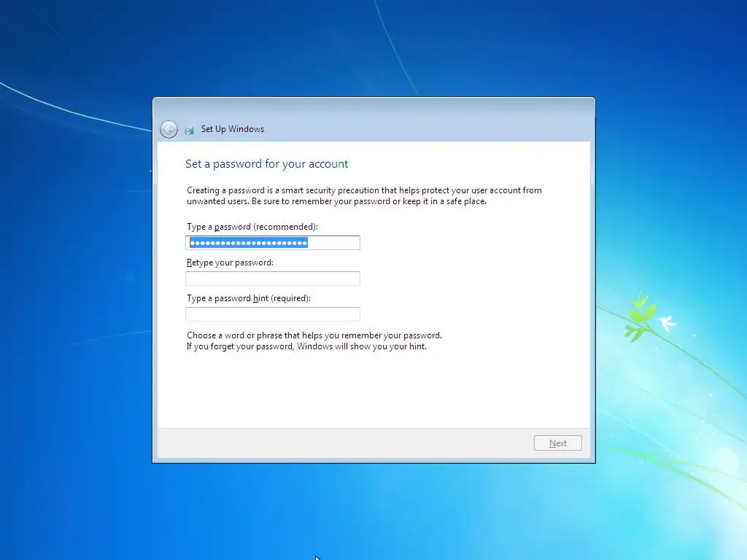The image size is (747, 560).
Task: Focus the Retype your password field
Action: click(273, 279)
